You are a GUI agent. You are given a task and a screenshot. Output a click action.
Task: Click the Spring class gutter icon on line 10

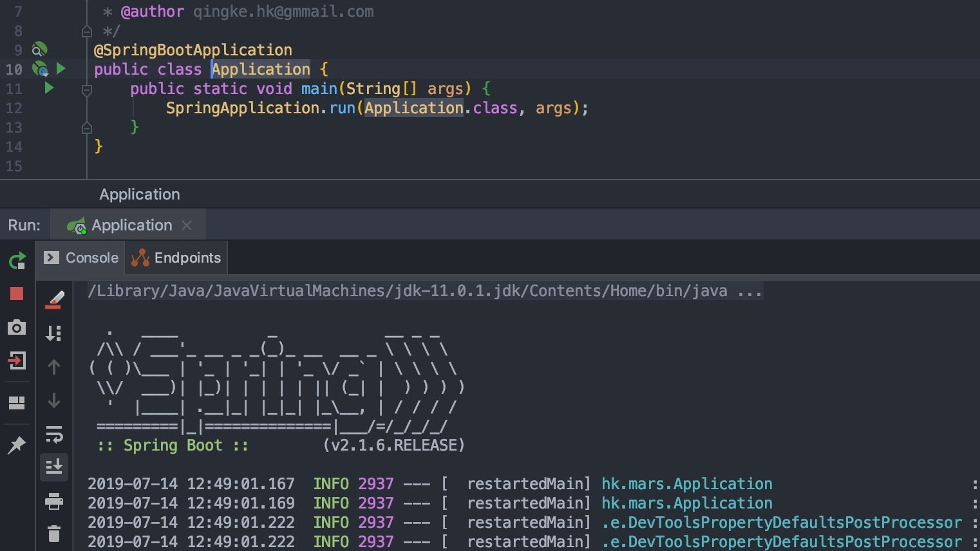pos(40,69)
